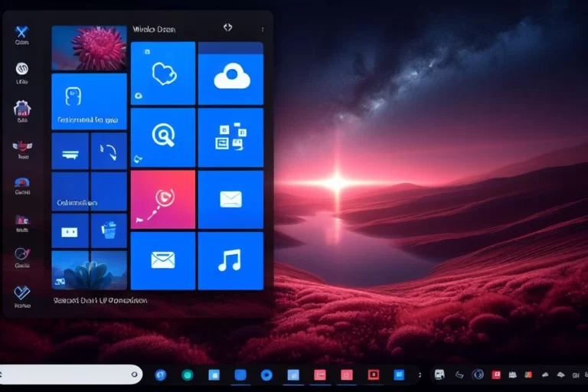Open the solid blue rounded square taskbar icon
Image resolution: width=588 pixels, height=392 pixels.
click(x=240, y=374)
